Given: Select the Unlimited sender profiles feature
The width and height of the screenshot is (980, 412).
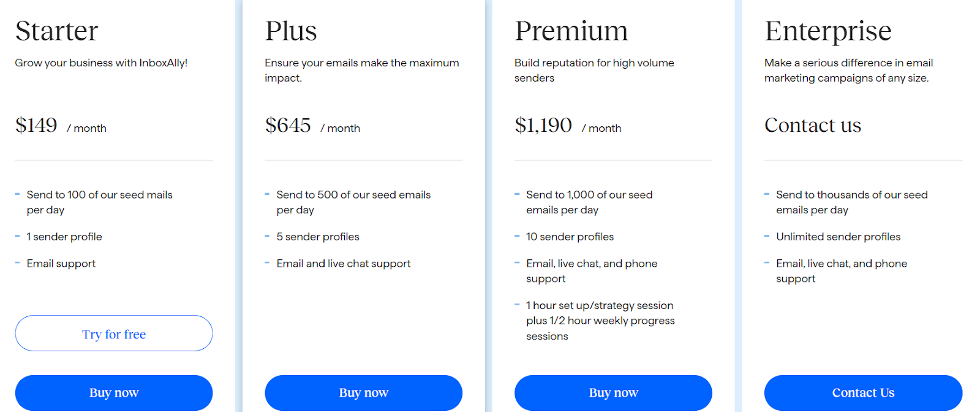Looking at the screenshot, I should [x=838, y=236].
